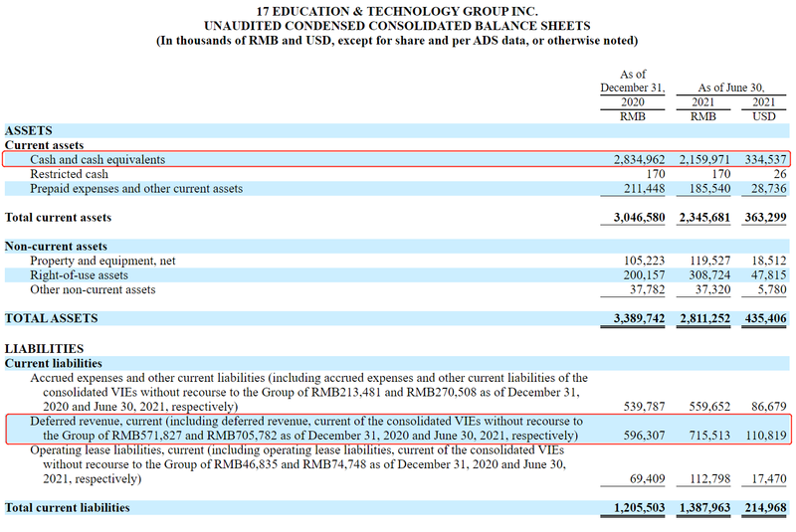Click operating lease liabilities value 69,409
Viewport: 796px width, 532px height.
(648, 479)
